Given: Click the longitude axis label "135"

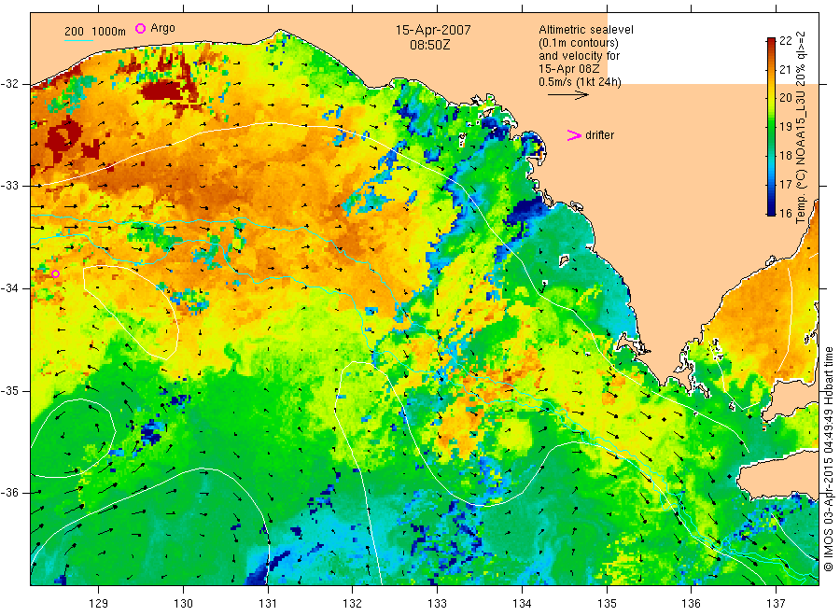Looking at the screenshot, I should [607, 604].
